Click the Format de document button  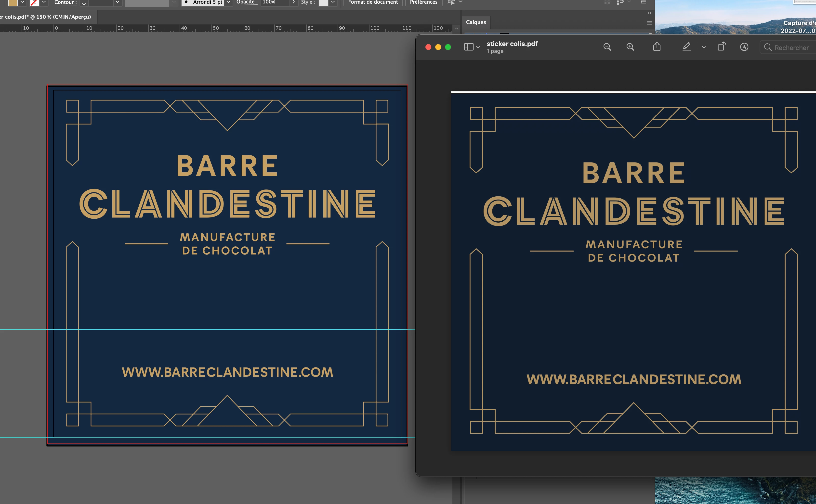point(373,2)
